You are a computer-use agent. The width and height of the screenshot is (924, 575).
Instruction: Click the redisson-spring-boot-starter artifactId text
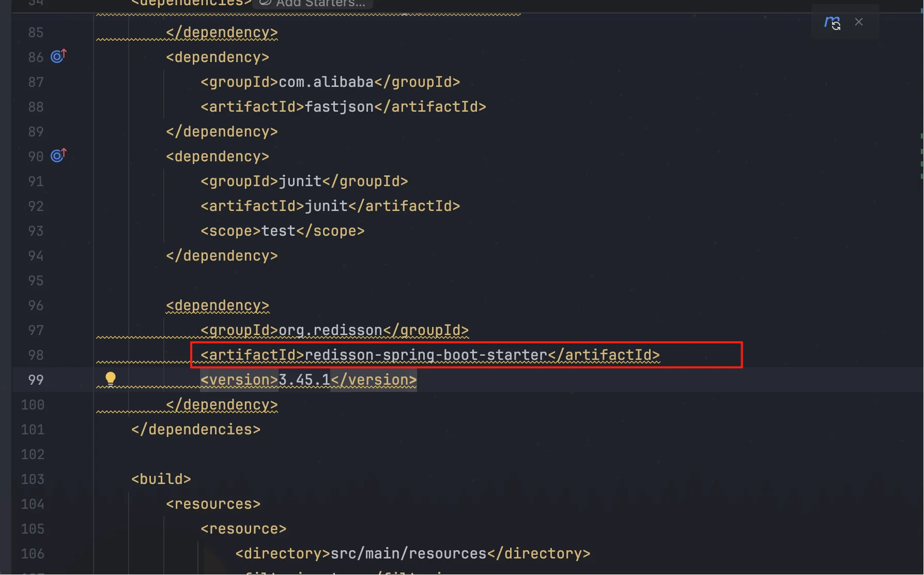[426, 355]
